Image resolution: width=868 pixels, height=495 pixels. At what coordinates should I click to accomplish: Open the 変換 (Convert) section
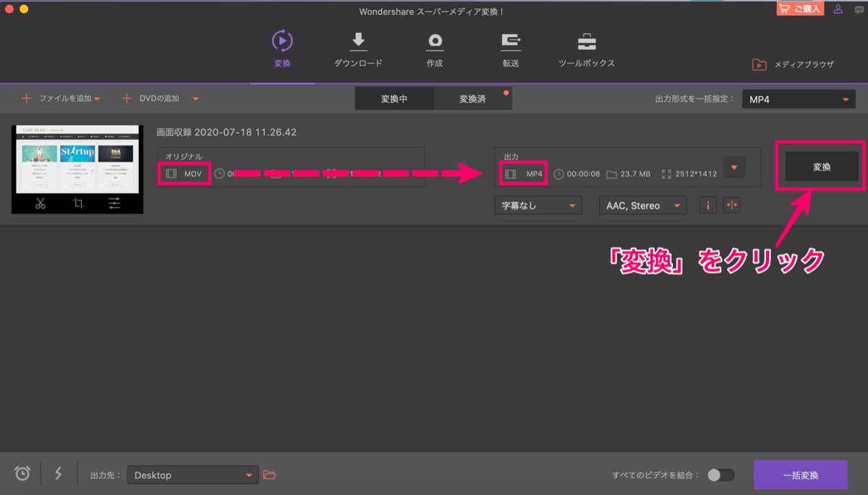tap(282, 48)
